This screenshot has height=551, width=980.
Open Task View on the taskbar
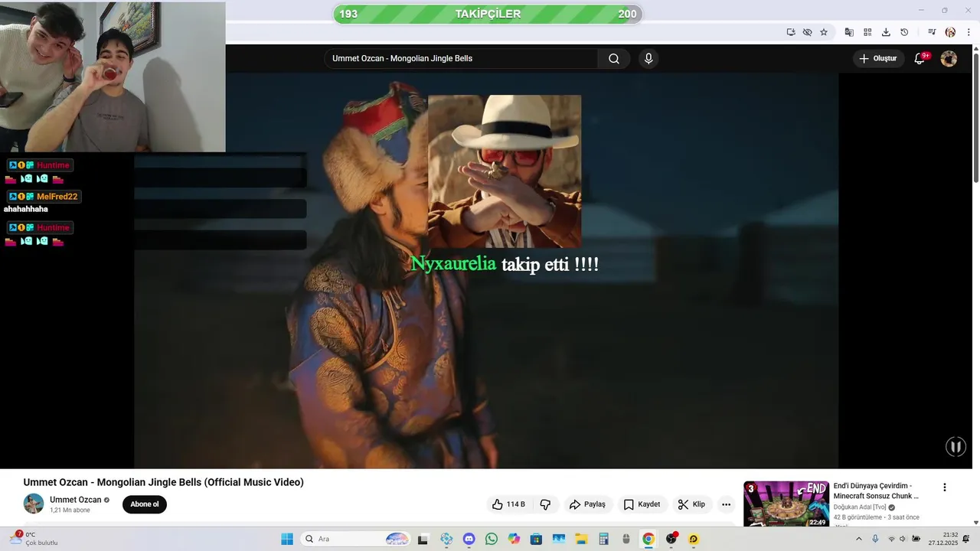(x=423, y=539)
